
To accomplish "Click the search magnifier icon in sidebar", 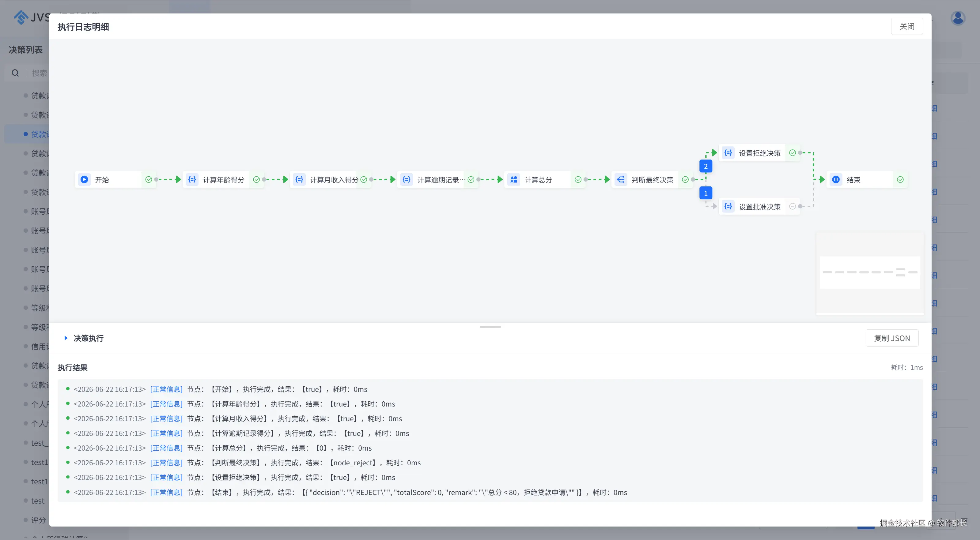I will (15, 73).
